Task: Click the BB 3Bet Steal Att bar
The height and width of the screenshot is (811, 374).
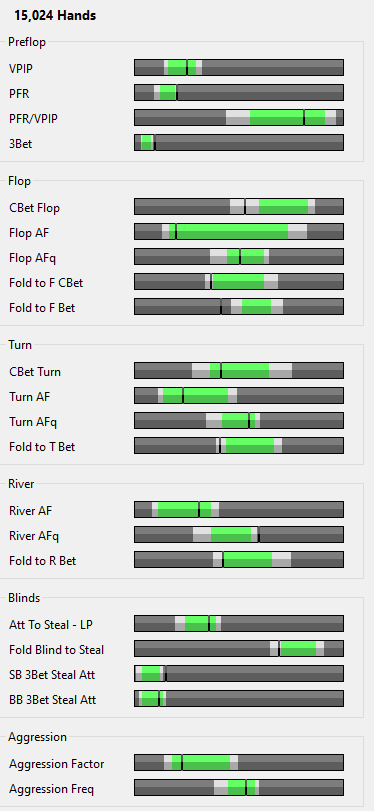Action: [239, 699]
